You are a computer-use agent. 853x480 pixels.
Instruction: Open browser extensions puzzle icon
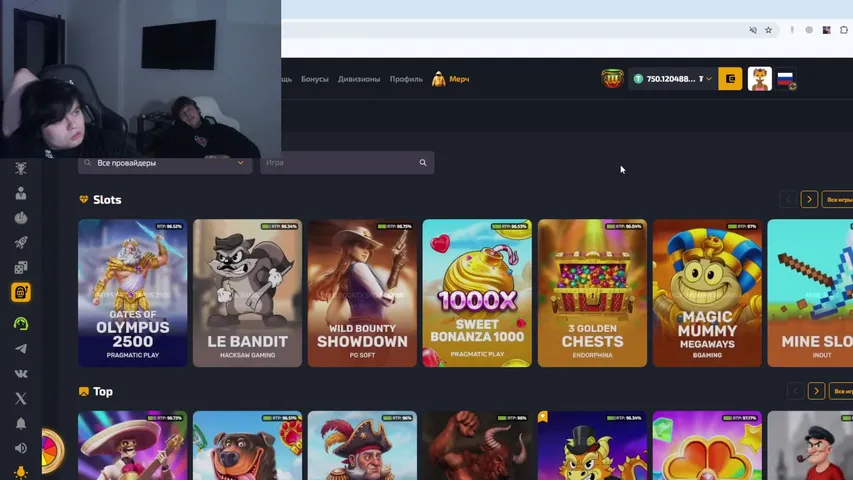pos(844,30)
